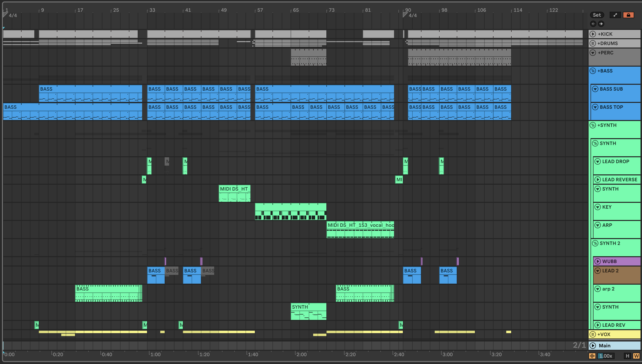The width and height of the screenshot is (642, 364).
Task: Select MIDI DS_HT clip on SYNTH track
Action: click(x=234, y=194)
